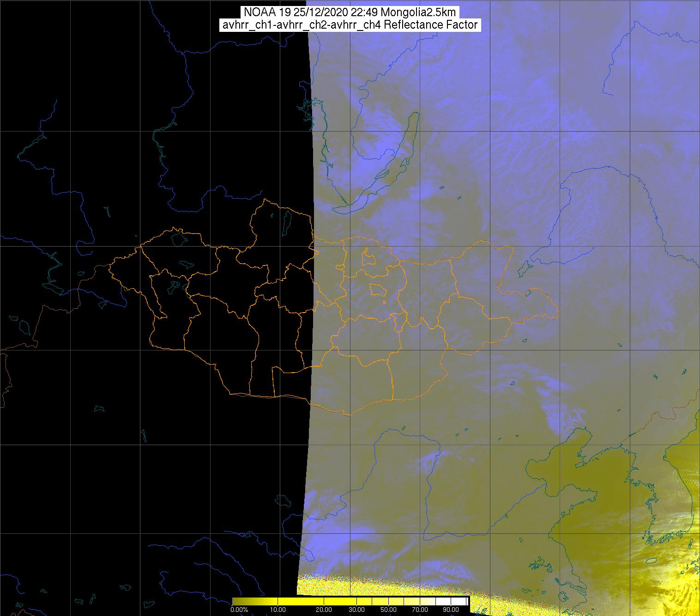The width and height of the screenshot is (700, 616).
Task: Click the title line 'NOAA 19 25/12/2020 22:49 Mongolia2.5km'
Action: click(x=350, y=12)
